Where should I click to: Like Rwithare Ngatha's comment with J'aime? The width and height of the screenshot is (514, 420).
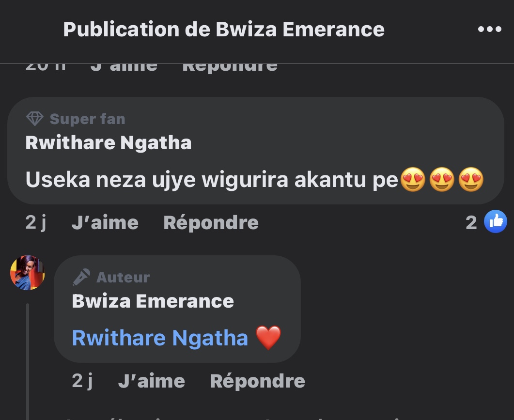click(105, 223)
